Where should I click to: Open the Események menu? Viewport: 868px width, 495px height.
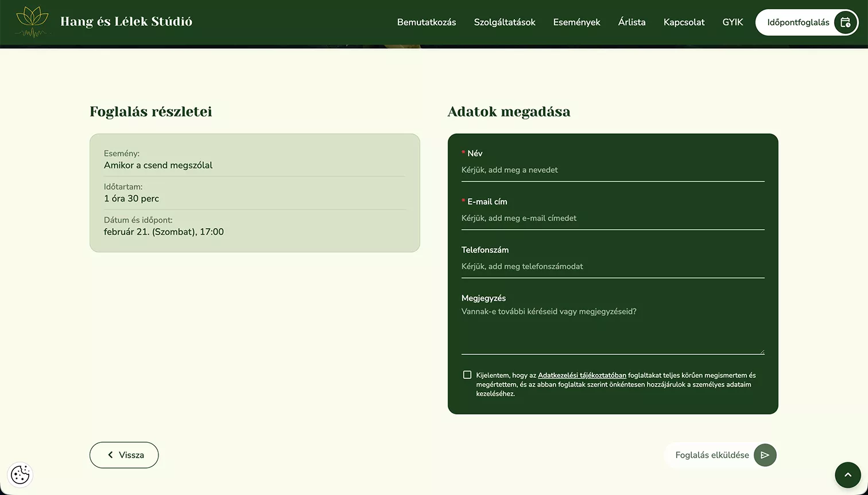click(x=576, y=22)
